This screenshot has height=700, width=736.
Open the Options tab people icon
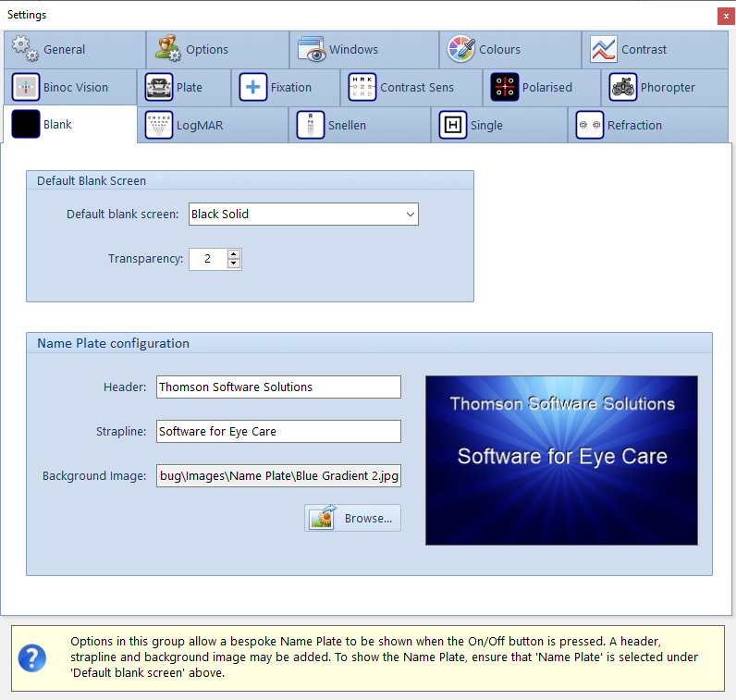pyautogui.click(x=168, y=49)
